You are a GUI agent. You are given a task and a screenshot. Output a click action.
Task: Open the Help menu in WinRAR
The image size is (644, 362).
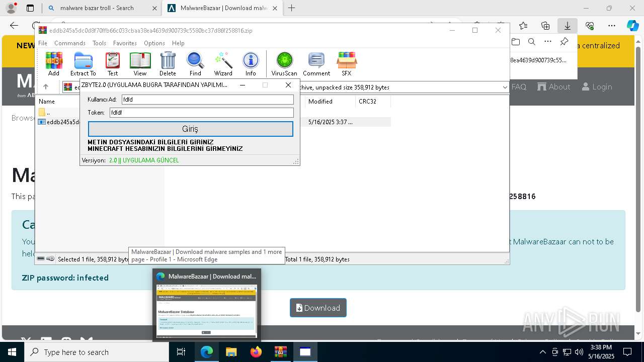pos(178,43)
